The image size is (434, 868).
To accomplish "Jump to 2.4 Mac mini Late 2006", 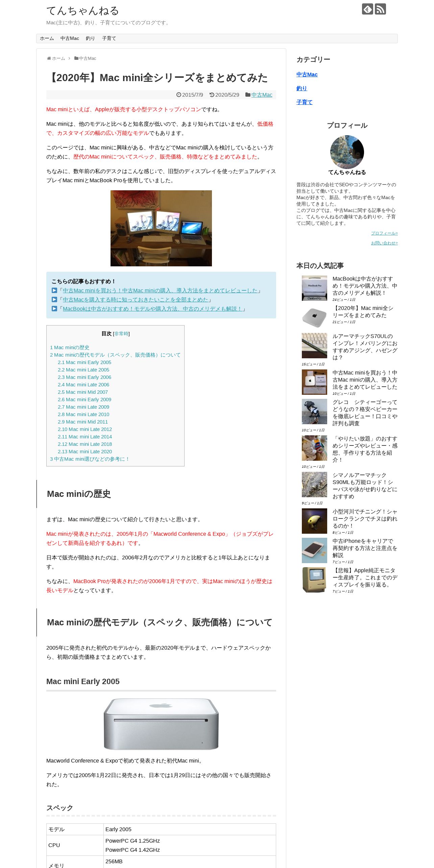I will (83, 385).
